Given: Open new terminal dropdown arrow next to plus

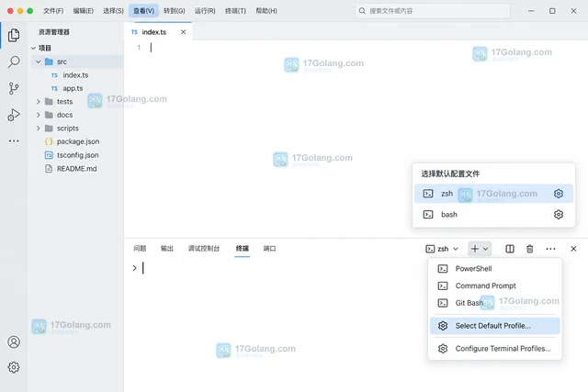Looking at the screenshot, I should [x=485, y=249].
